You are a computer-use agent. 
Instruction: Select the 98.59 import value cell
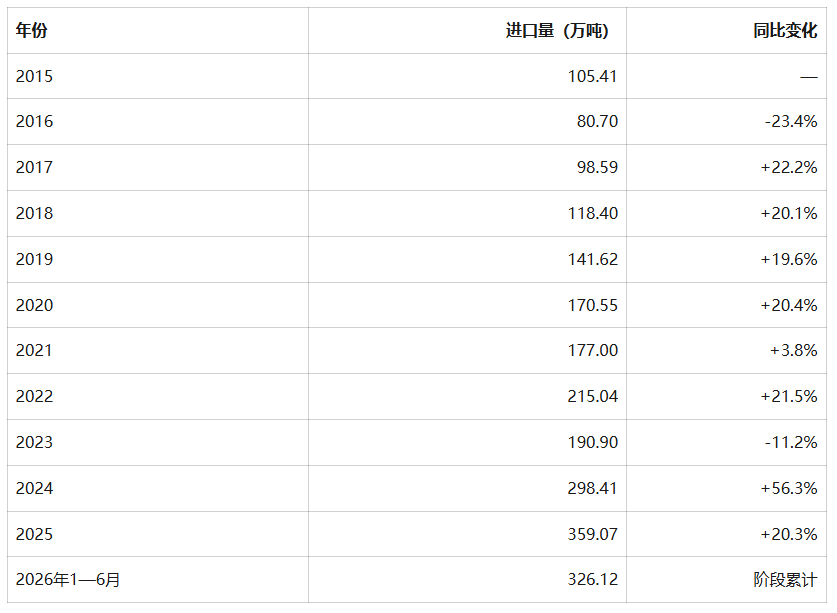coord(597,167)
